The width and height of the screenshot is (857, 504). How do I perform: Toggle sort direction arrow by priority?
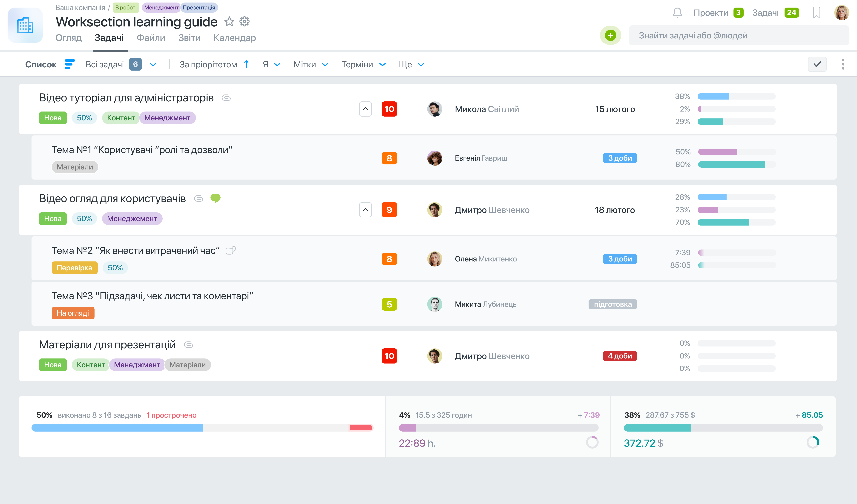(x=247, y=64)
